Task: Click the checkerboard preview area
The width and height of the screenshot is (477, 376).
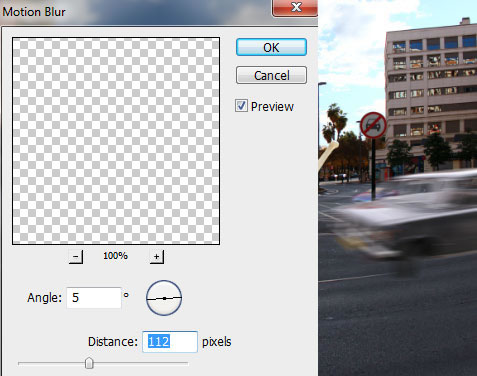Action: 116,141
